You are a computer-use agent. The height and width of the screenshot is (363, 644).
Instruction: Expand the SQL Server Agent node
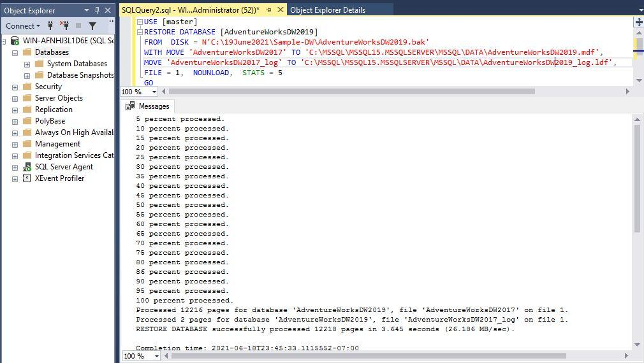(x=15, y=167)
